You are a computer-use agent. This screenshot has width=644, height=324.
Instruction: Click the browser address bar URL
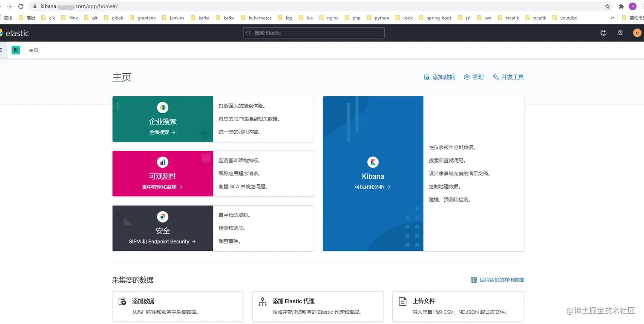[79, 6]
